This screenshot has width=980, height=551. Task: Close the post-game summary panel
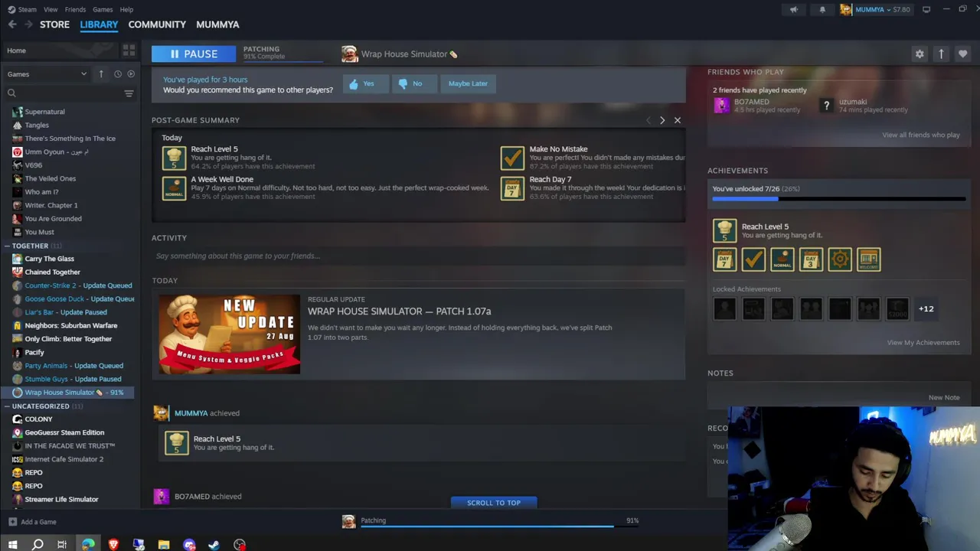(x=678, y=120)
